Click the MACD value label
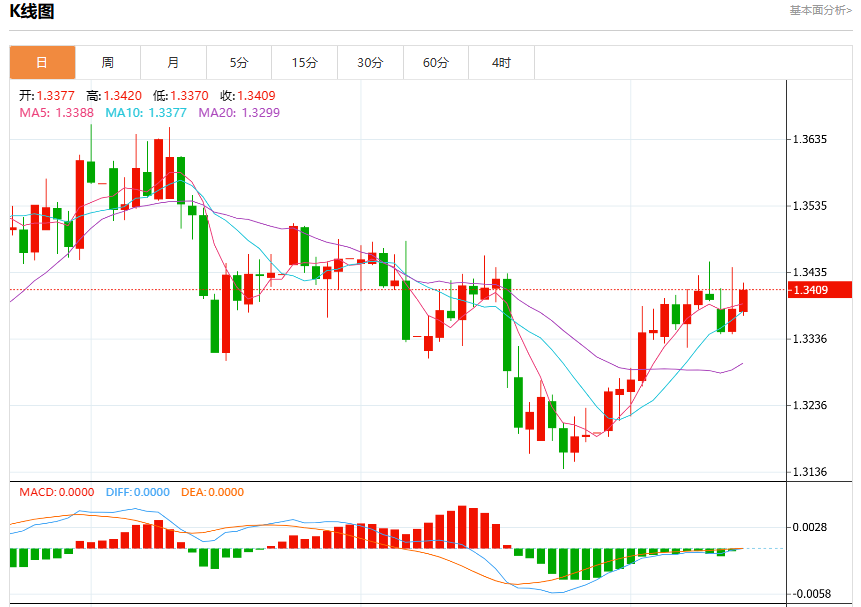 click(57, 492)
